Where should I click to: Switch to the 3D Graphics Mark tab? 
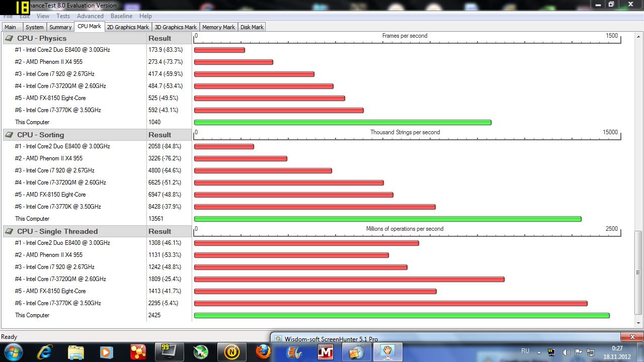[176, 27]
